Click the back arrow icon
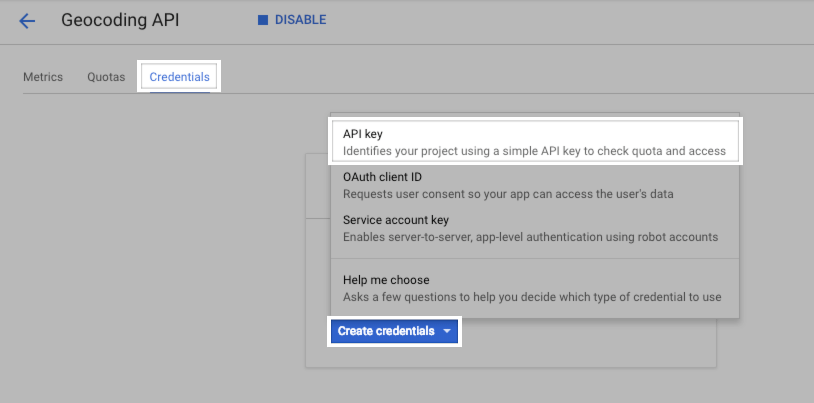This screenshot has width=814, height=403. (27, 20)
